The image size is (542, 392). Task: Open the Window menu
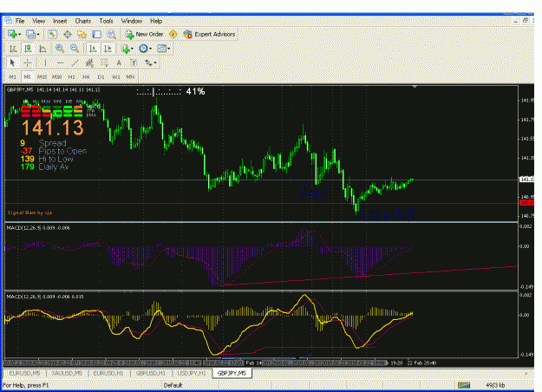click(x=131, y=21)
